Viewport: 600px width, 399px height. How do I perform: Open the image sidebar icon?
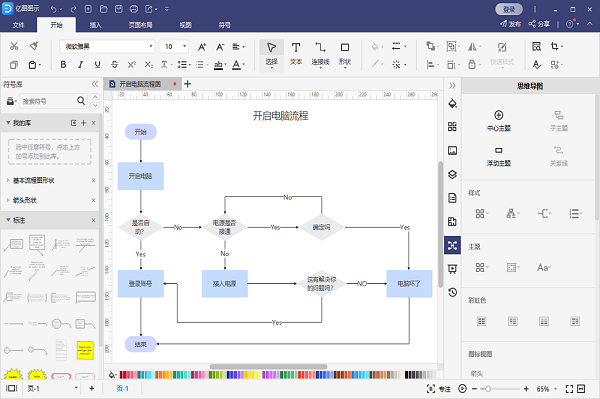click(452, 151)
